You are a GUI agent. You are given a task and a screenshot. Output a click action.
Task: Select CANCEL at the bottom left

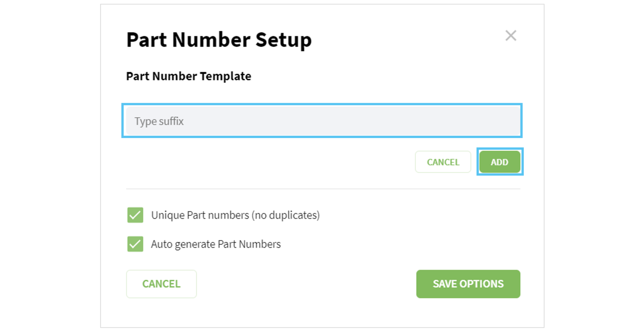161,284
